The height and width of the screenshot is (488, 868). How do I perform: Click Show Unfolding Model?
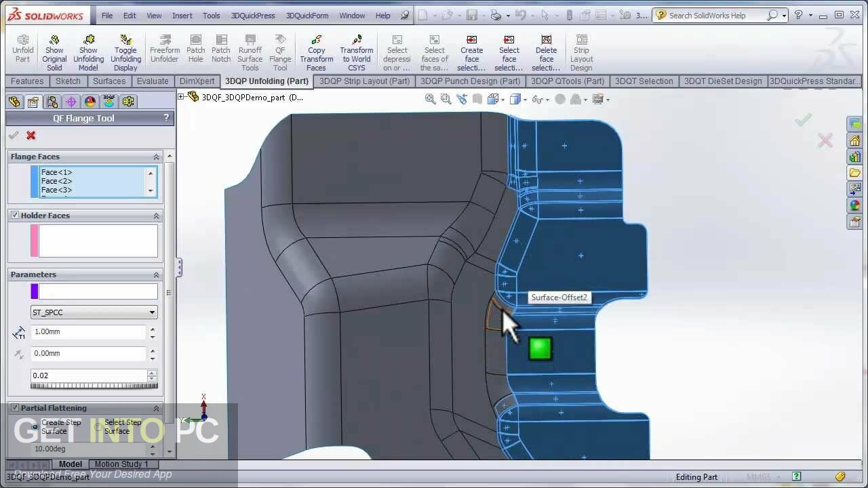(x=88, y=53)
